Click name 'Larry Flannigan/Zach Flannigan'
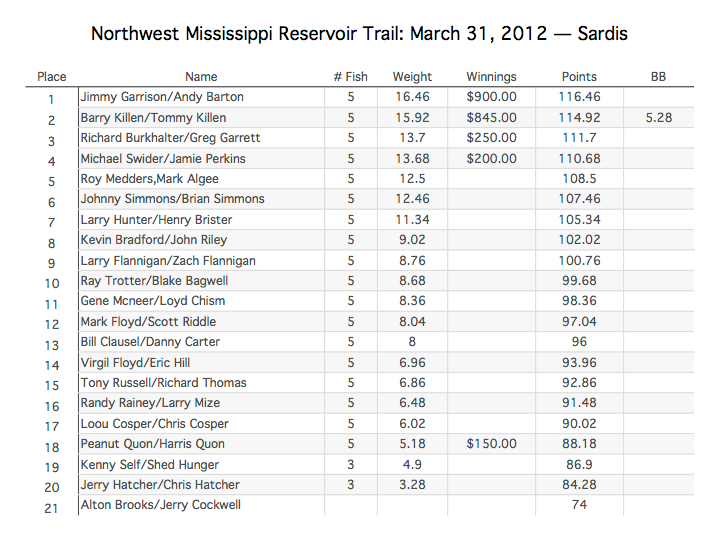Viewport: 719px width, 541px height. pos(168,260)
